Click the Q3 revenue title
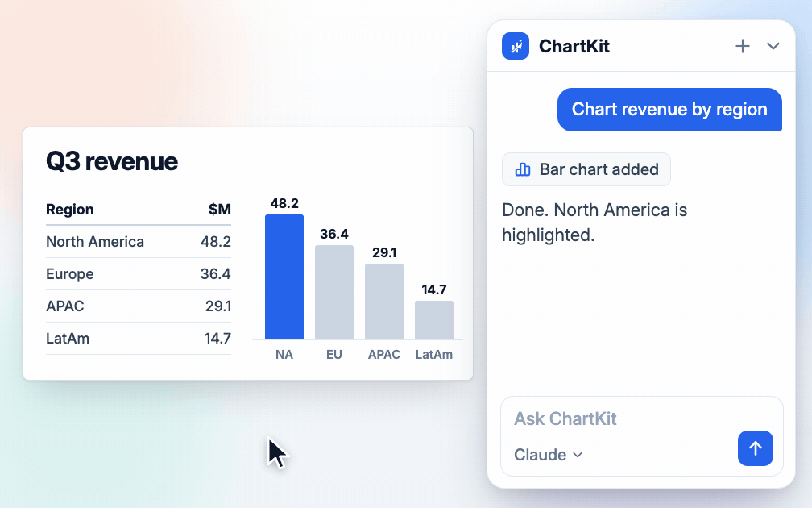The image size is (812, 508). click(x=112, y=161)
